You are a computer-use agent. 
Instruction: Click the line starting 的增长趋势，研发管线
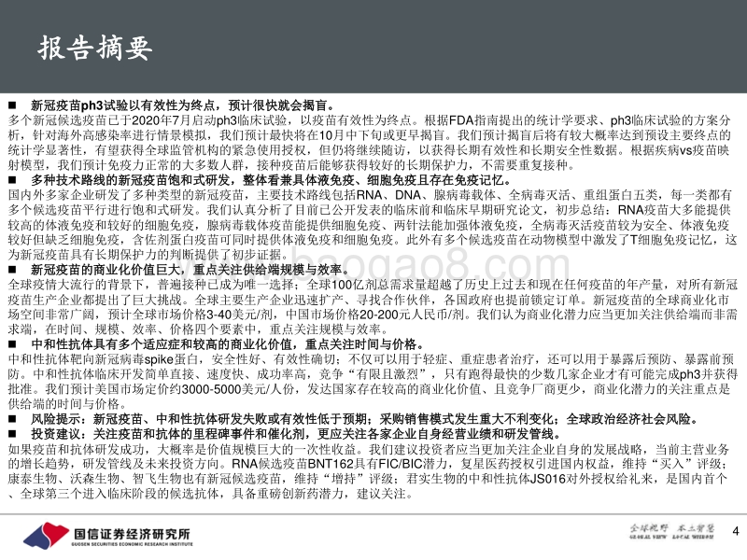coord(368,464)
